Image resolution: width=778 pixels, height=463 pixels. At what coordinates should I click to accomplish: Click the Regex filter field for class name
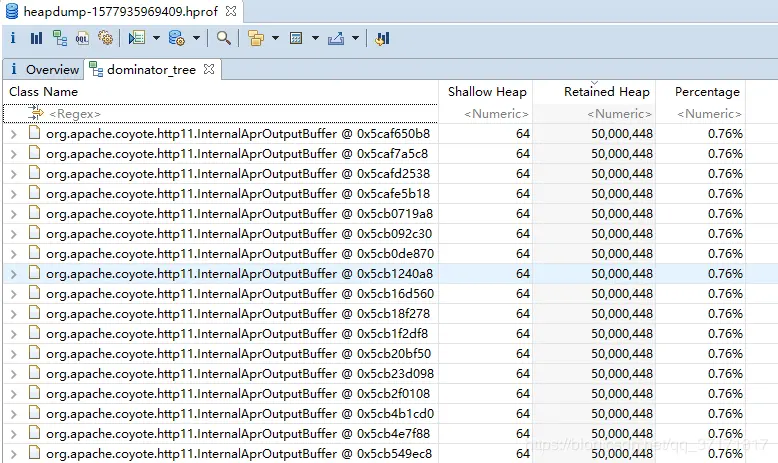click(221, 114)
